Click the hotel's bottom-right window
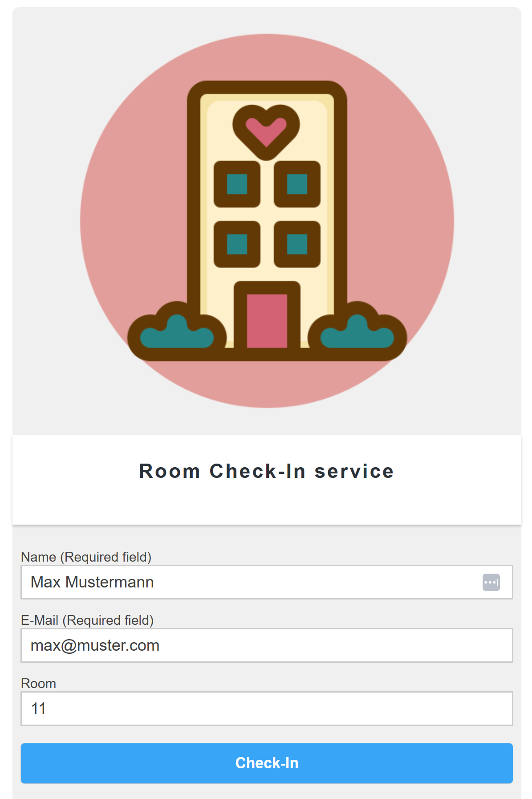The width and height of the screenshot is (532, 799). (297, 244)
